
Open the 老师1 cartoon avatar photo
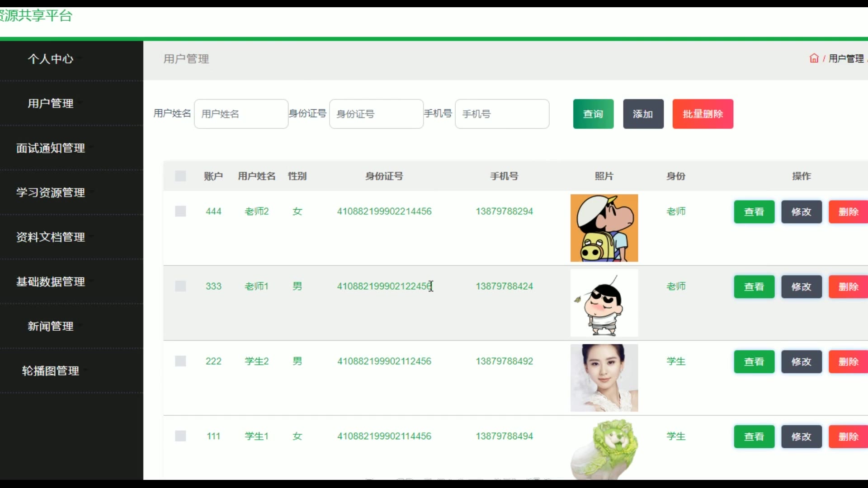click(x=604, y=303)
